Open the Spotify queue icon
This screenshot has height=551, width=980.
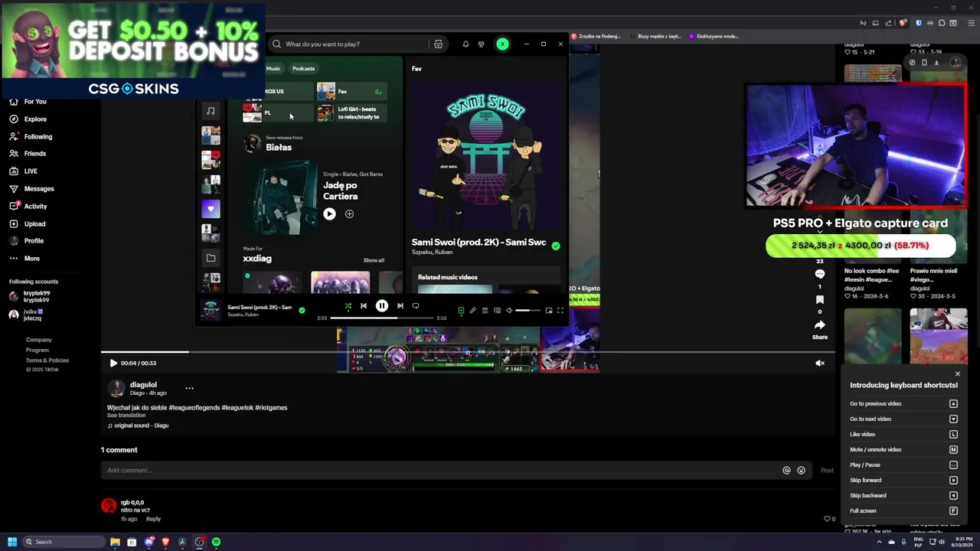(485, 311)
